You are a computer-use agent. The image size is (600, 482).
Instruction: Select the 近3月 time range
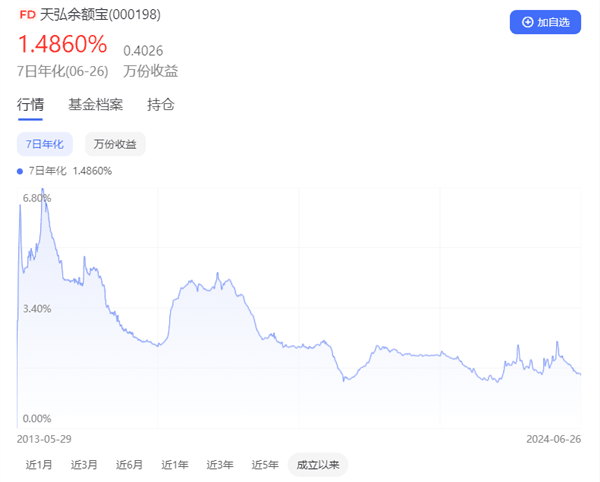84,465
